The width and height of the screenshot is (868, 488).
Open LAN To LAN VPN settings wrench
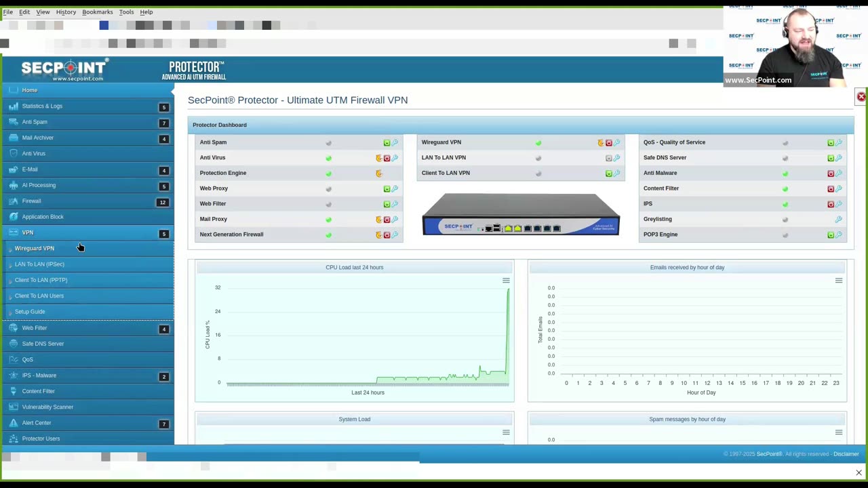(x=616, y=158)
